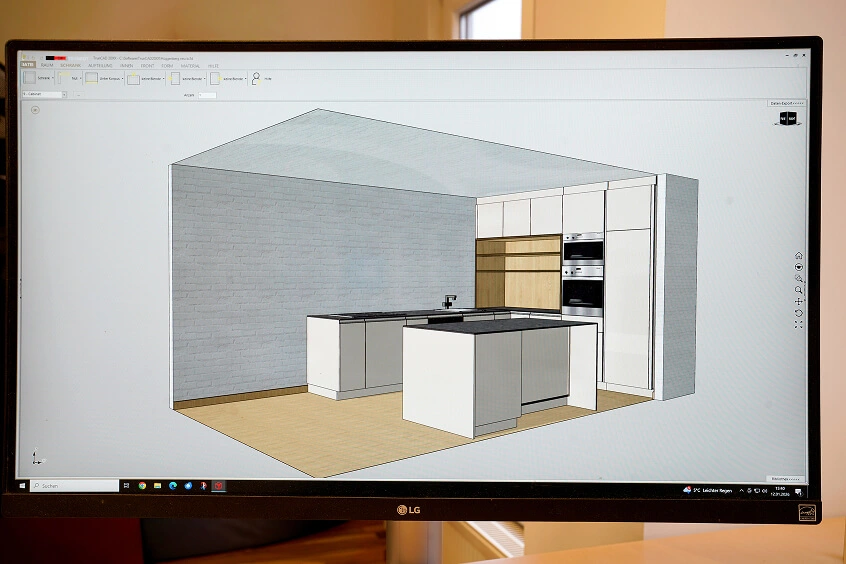Click the button at viewport bottom-right corner
Image resolution: width=846 pixels, height=564 pixels.
click(x=786, y=479)
